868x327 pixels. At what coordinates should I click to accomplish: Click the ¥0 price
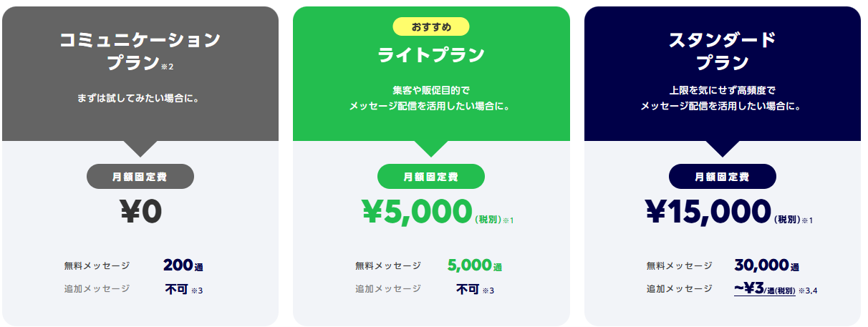click(141, 211)
